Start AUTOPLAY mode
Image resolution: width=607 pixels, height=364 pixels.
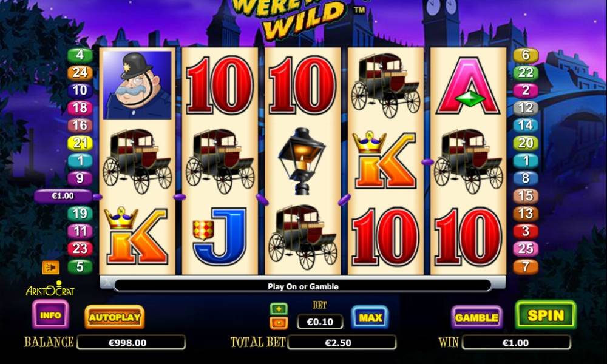pyautogui.click(x=115, y=317)
